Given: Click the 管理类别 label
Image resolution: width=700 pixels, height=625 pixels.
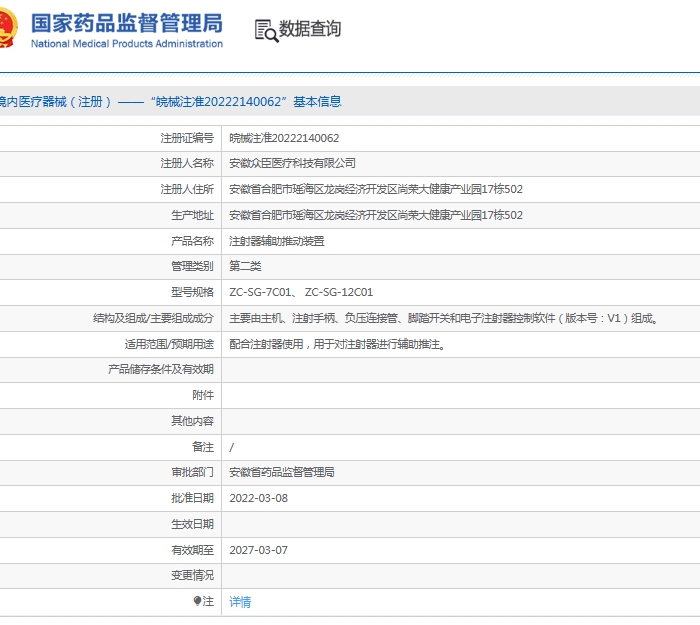Looking at the screenshot, I should [x=192, y=267].
